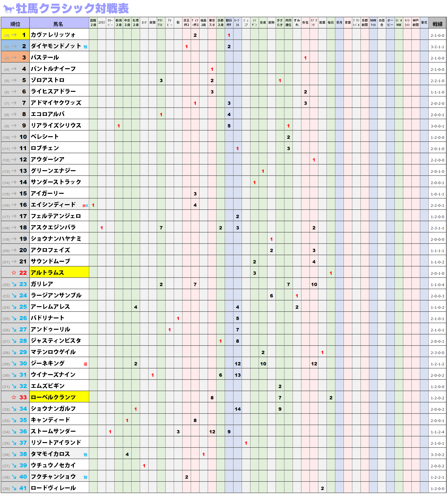The width and height of the screenshot is (448, 494).
Task: Click the red star in the ローベルクランツ row
Action: (x=14, y=397)
